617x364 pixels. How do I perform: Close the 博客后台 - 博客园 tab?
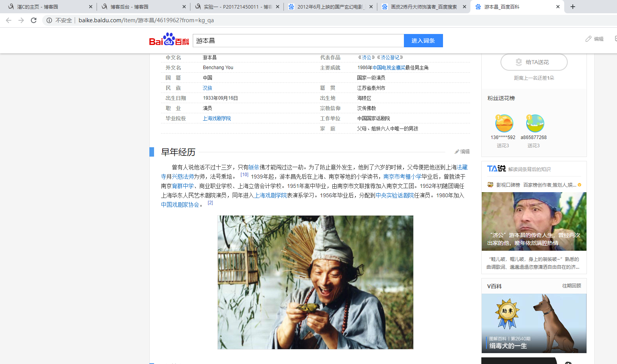pos(184,7)
